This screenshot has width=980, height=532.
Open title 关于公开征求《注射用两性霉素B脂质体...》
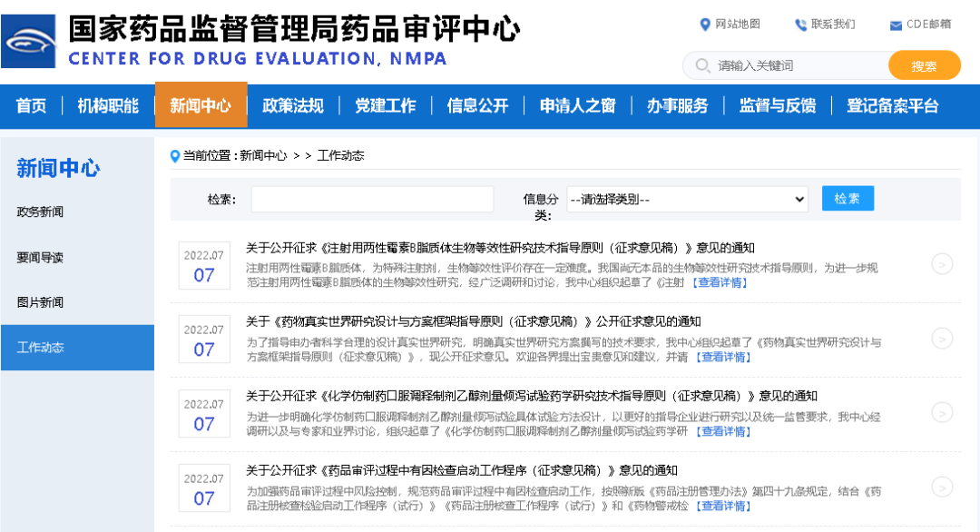pyautogui.click(x=501, y=248)
